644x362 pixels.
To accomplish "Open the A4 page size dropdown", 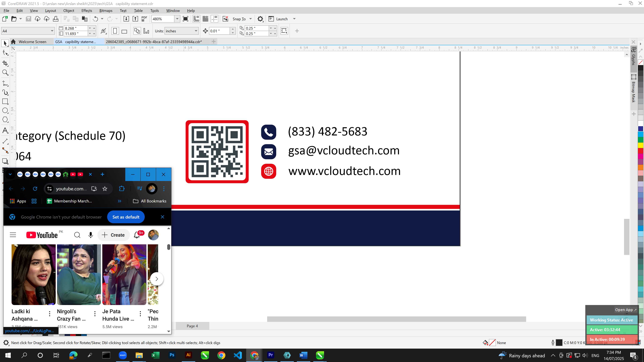I will tap(52, 31).
